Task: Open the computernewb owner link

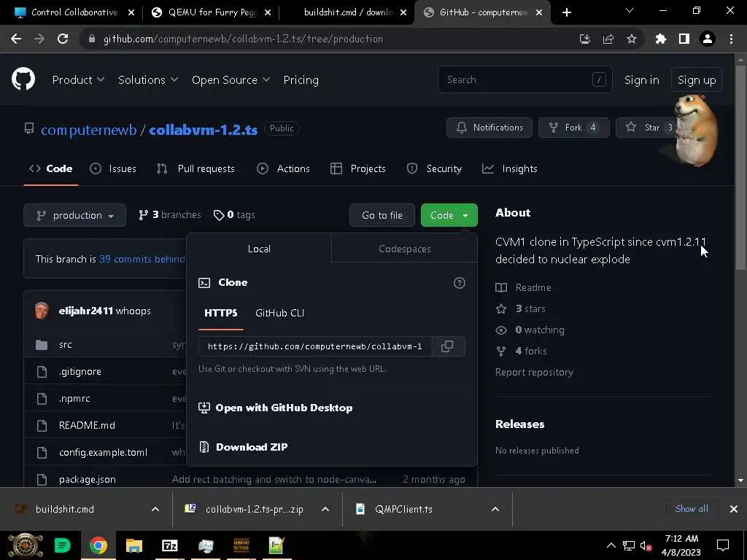Action: (88, 130)
